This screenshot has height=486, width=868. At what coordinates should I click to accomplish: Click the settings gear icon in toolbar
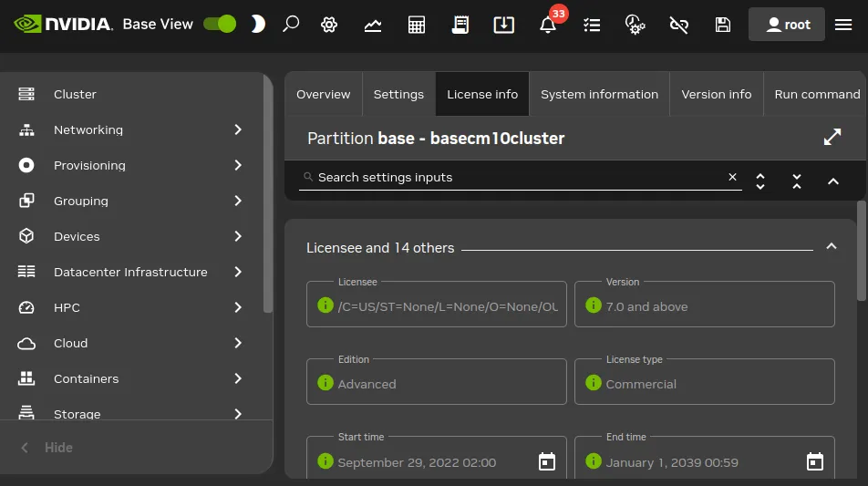pos(329,25)
